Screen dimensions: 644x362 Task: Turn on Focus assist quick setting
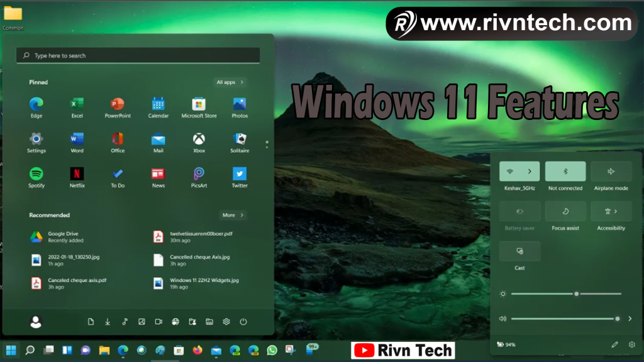pyautogui.click(x=565, y=211)
